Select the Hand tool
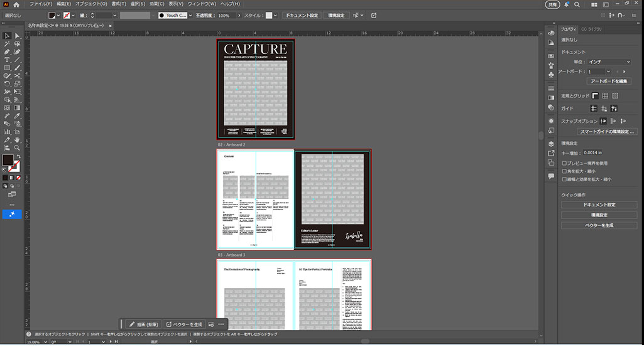 point(17,139)
